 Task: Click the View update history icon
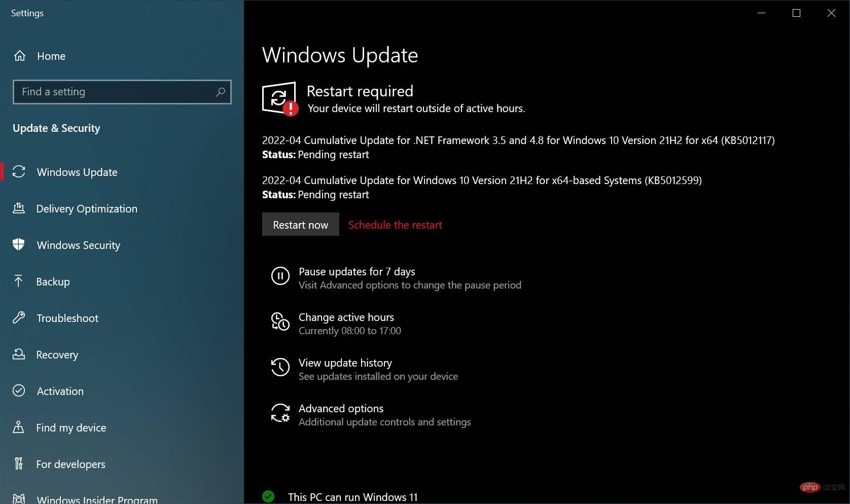pos(280,367)
